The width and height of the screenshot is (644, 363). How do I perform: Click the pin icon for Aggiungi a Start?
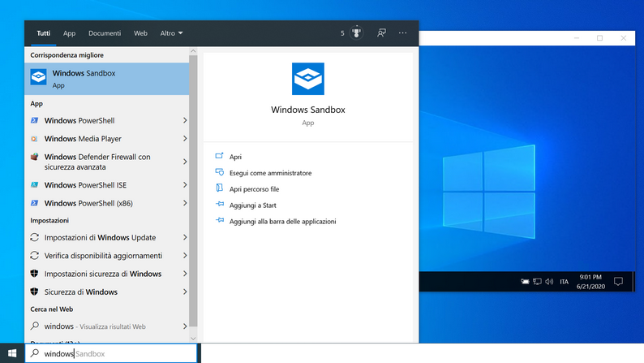pyautogui.click(x=220, y=205)
